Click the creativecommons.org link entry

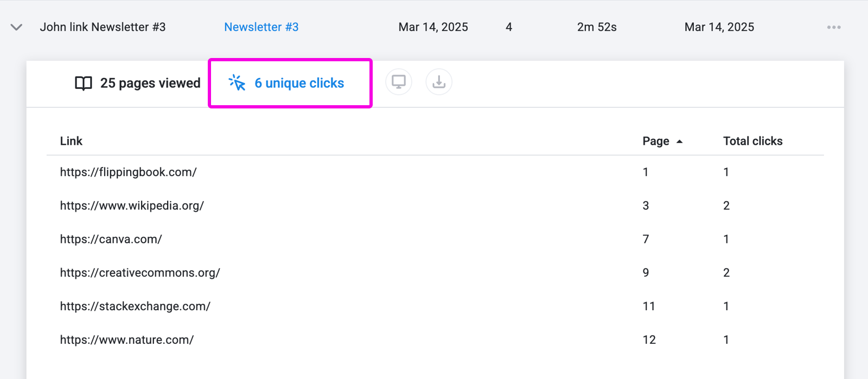pyautogui.click(x=140, y=273)
